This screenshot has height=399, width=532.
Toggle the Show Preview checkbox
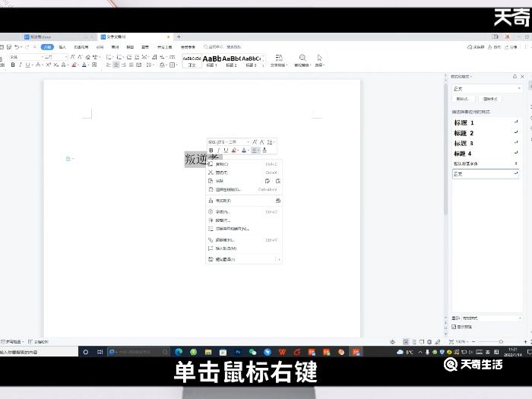454,327
